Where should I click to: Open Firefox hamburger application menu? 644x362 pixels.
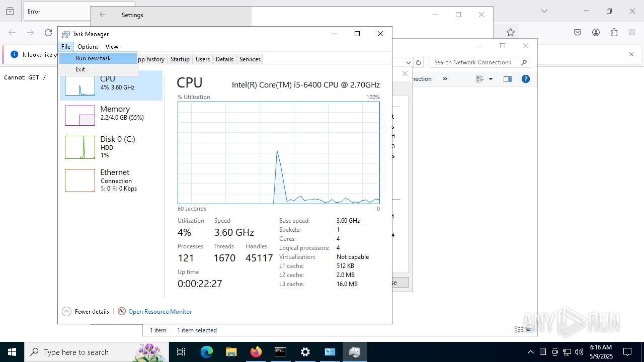[632, 32]
